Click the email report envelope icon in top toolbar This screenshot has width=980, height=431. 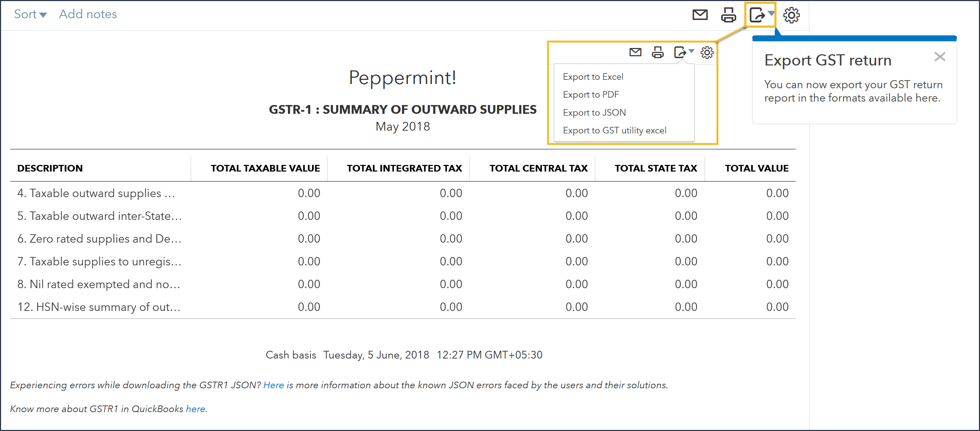click(699, 15)
